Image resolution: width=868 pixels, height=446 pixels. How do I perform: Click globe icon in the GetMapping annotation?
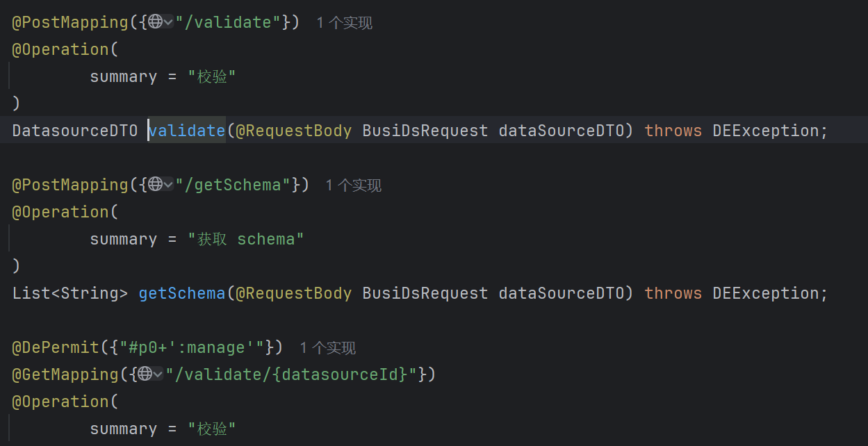[145, 374]
